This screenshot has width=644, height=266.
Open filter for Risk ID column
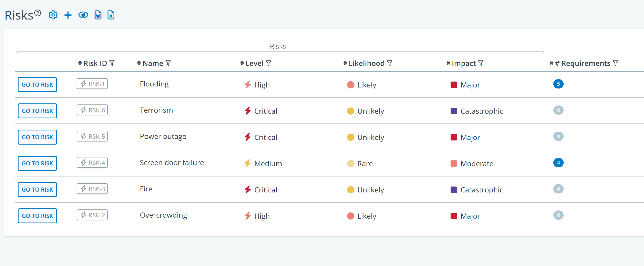(112, 63)
